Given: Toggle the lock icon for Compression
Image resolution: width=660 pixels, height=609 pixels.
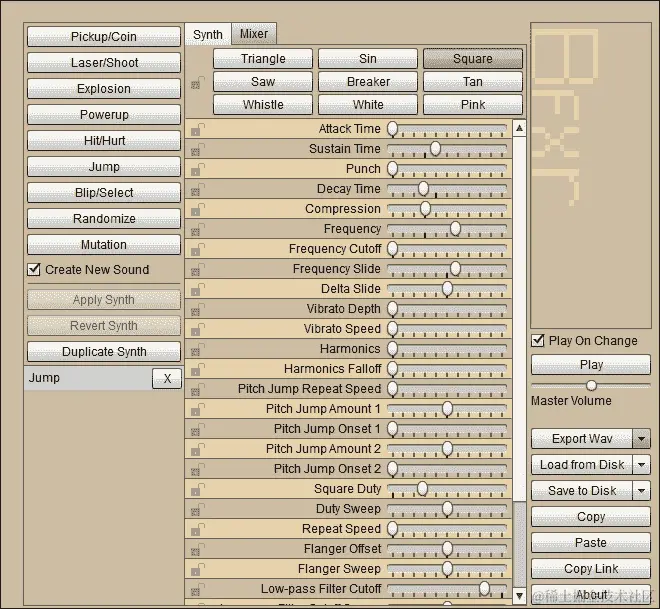Looking at the screenshot, I should click(197, 209).
